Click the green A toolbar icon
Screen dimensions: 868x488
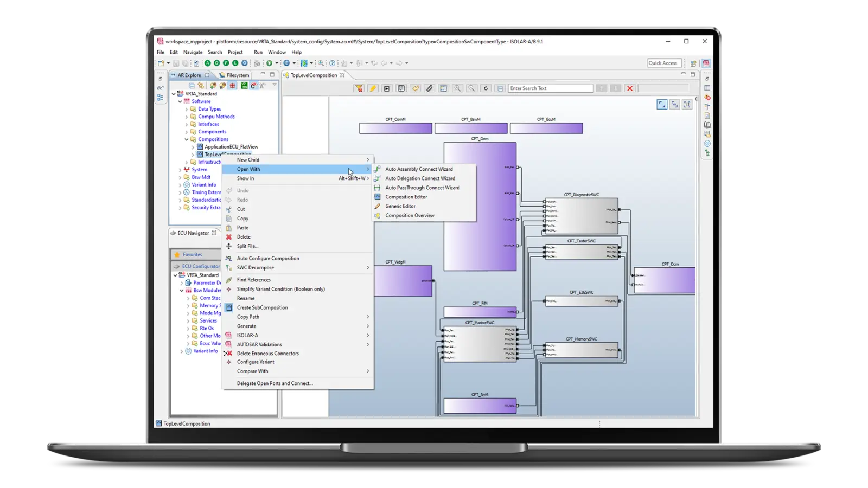tap(207, 63)
